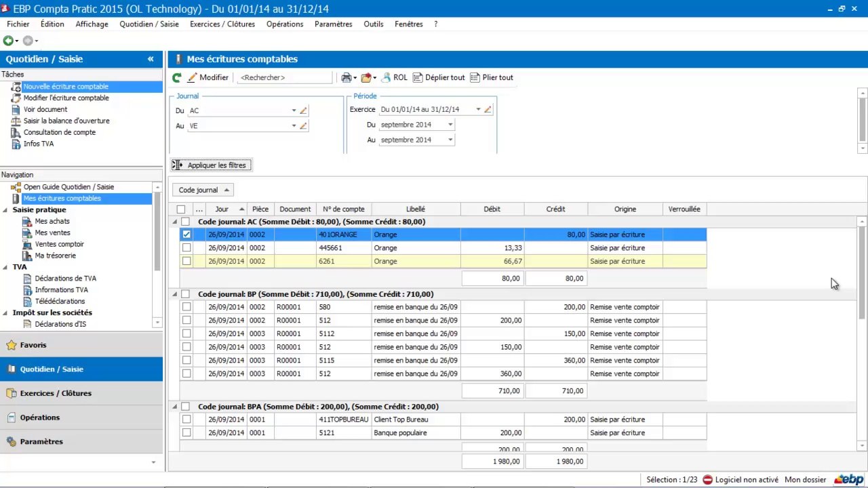This screenshot has width=868, height=488.
Task: Click the pencil icon beside Du AC journal
Action: [303, 110]
